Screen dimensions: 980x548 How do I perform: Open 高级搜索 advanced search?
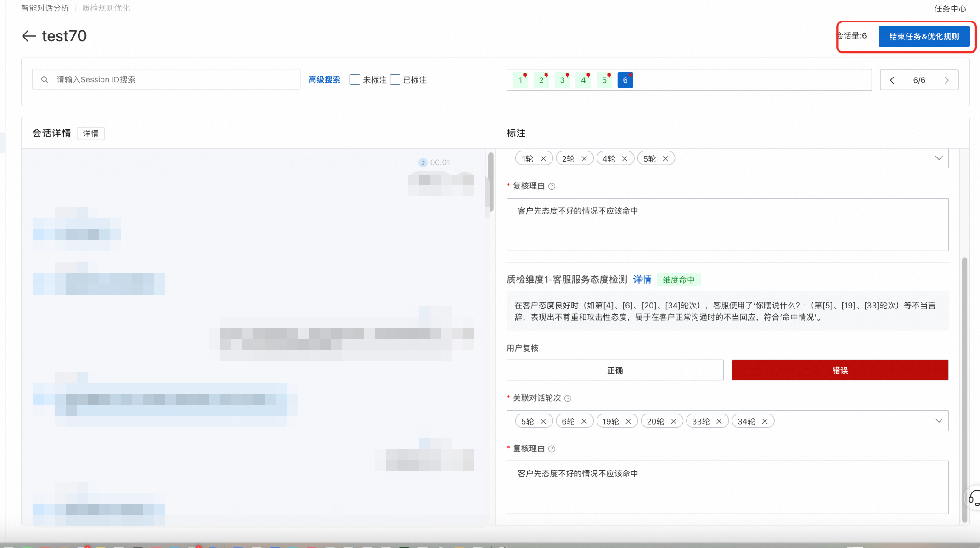click(x=324, y=80)
